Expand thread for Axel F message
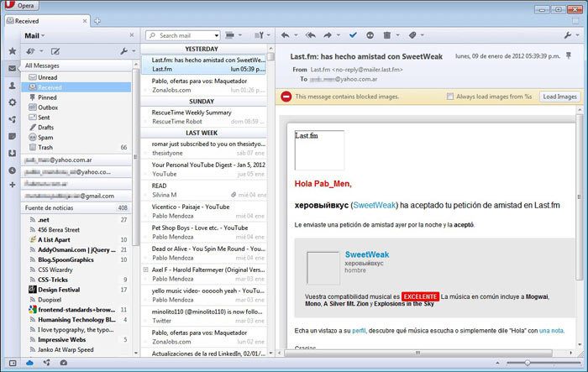This screenshot has width=588, height=372. tap(145, 270)
